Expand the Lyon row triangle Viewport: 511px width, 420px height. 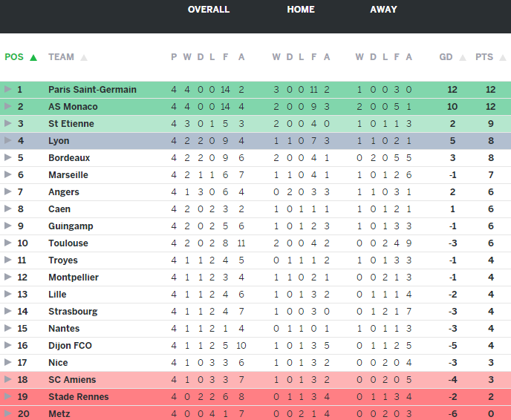8,141
